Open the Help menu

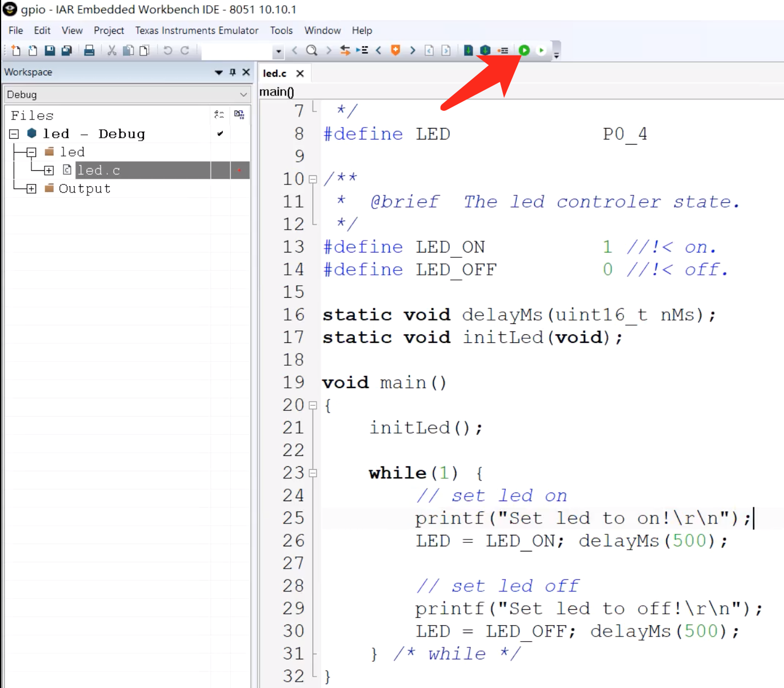tap(362, 30)
